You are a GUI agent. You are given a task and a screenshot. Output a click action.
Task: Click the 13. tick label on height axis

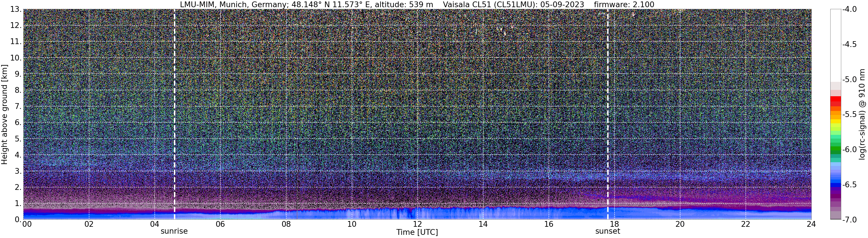(x=16, y=10)
